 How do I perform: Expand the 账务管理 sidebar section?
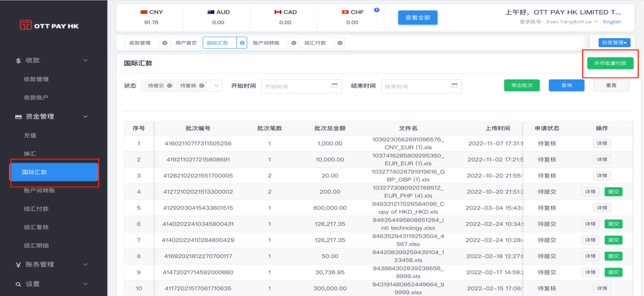(85, 264)
